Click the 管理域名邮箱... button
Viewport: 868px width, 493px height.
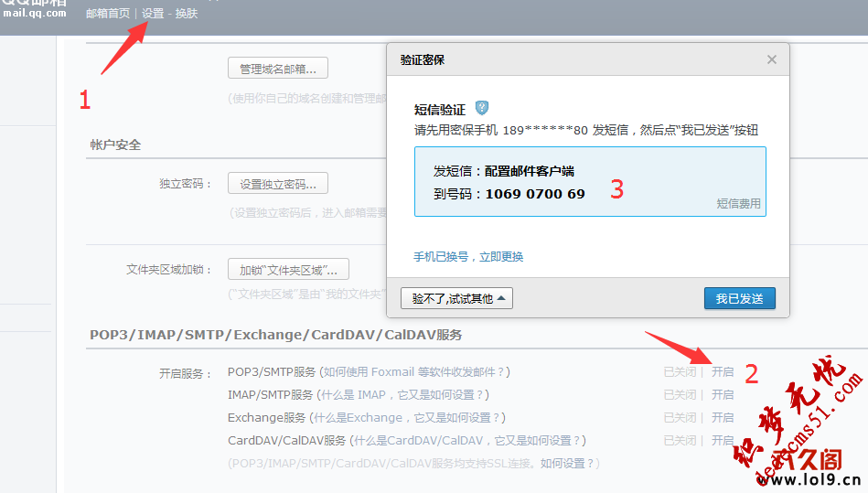(277, 69)
